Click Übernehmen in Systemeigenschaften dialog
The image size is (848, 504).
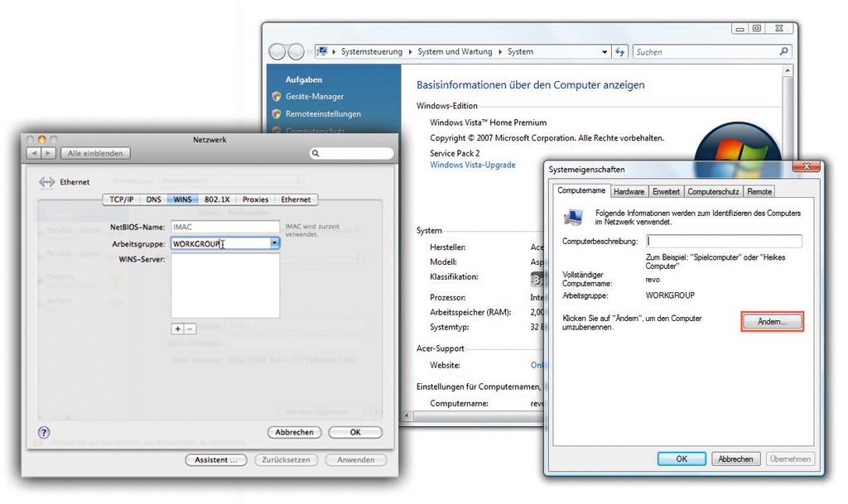(x=790, y=458)
